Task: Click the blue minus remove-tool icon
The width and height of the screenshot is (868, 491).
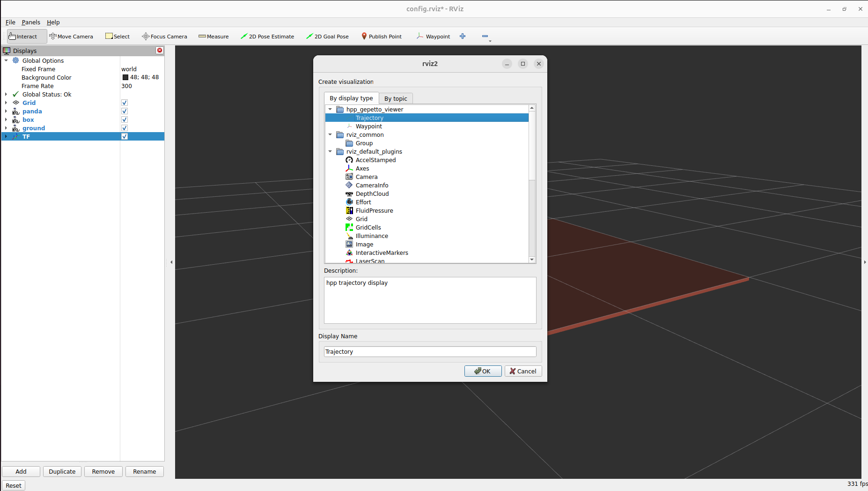Action: (x=485, y=36)
